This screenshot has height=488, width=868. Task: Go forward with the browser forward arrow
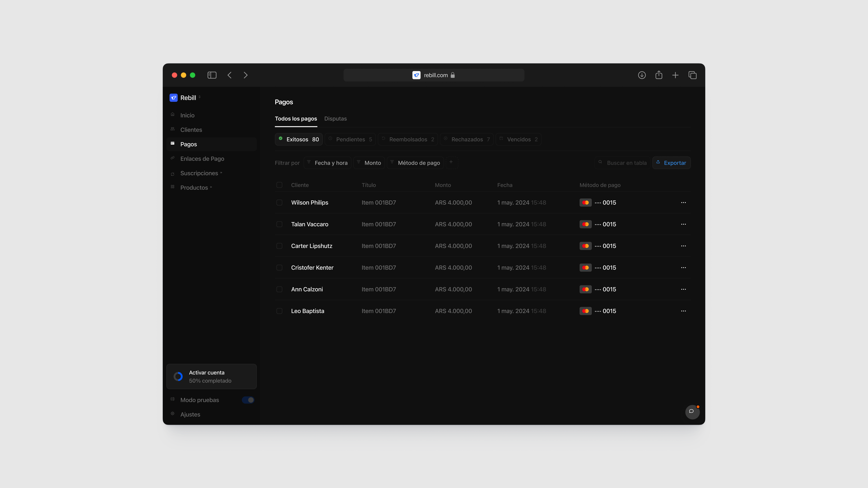pos(246,75)
